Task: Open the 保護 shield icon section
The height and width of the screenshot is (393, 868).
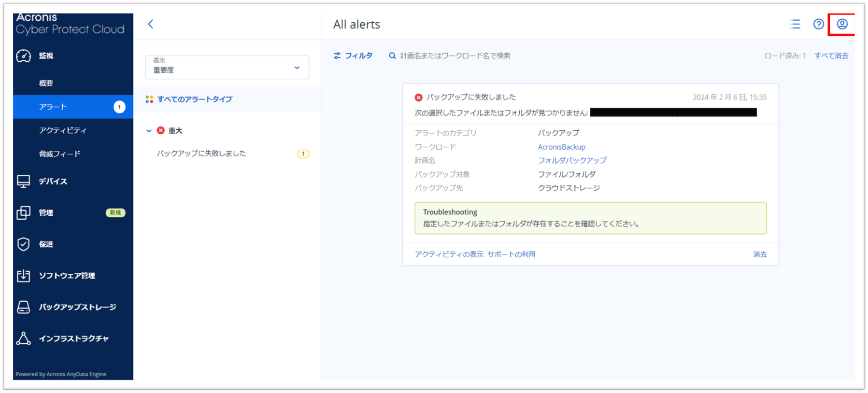Action: click(x=23, y=244)
